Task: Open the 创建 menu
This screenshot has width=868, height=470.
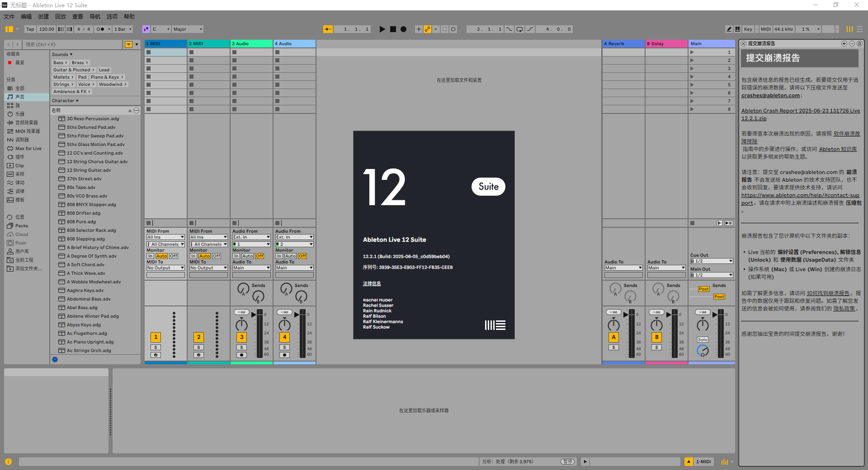Action: (x=43, y=17)
